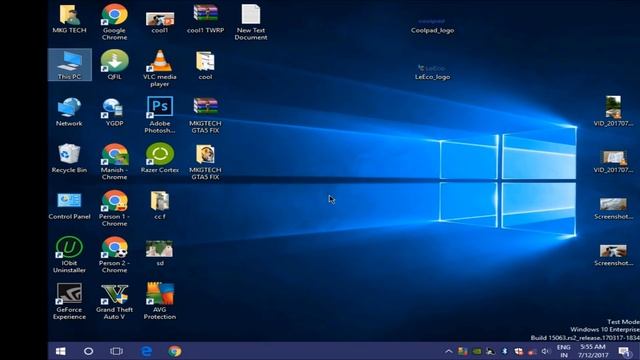640x360 pixels.
Task: Launch Razer Cortex shortcut
Action: pyautogui.click(x=160, y=158)
